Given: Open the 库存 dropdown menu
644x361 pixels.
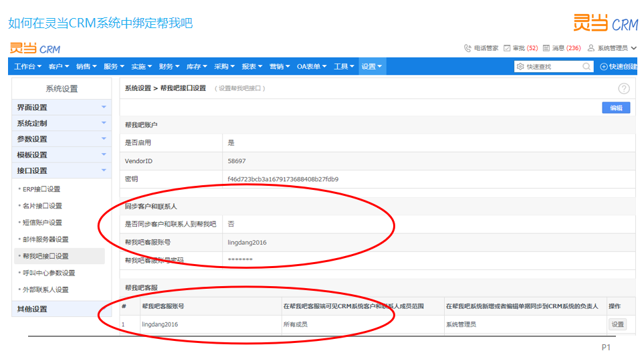Looking at the screenshot, I should (x=197, y=67).
